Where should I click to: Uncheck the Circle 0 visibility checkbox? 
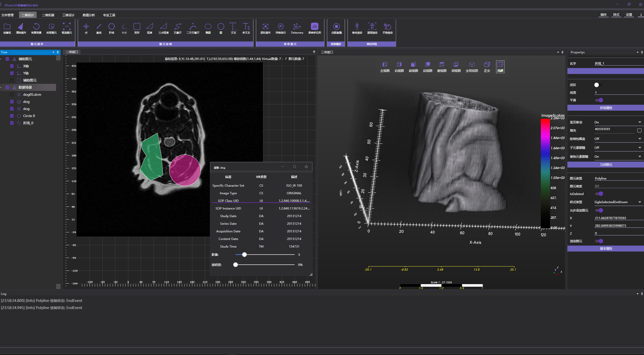pos(12,116)
